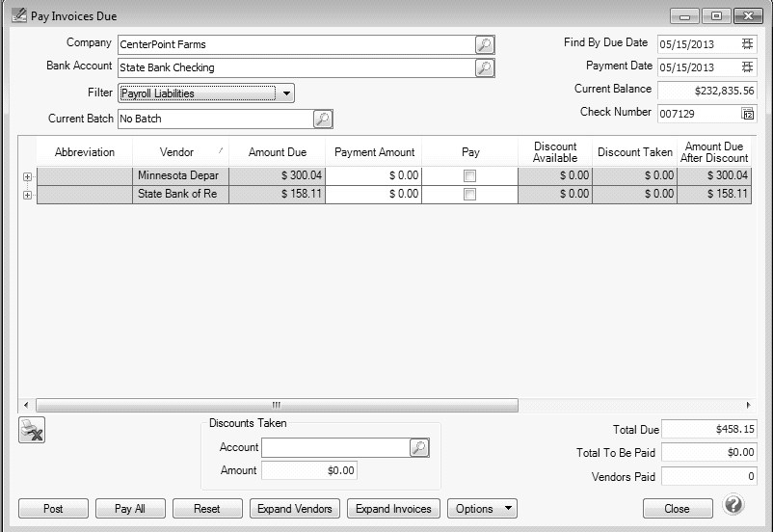Check Pay box for Minnesota Depar vendor
The image size is (773, 532).
[x=469, y=175]
